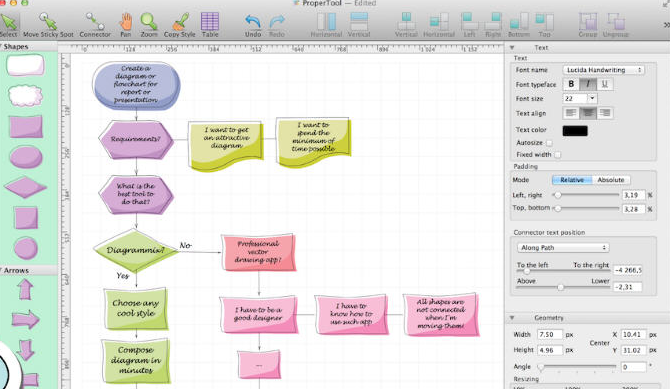This screenshot has height=389, width=670.
Task: Pick the cloud shape in Shapes panel
Action: pyautogui.click(x=26, y=95)
